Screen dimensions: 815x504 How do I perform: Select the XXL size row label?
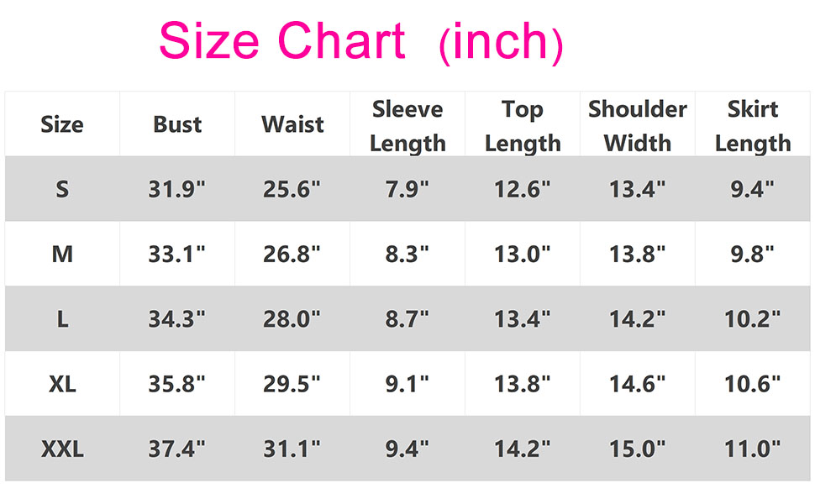coord(62,449)
